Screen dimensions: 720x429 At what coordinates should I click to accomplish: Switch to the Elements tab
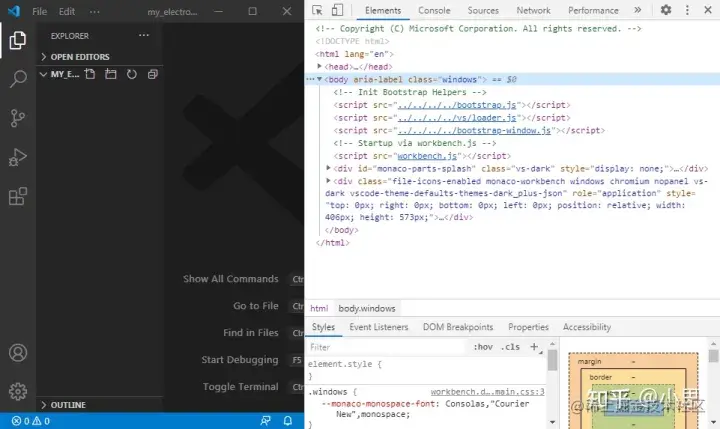383,10
